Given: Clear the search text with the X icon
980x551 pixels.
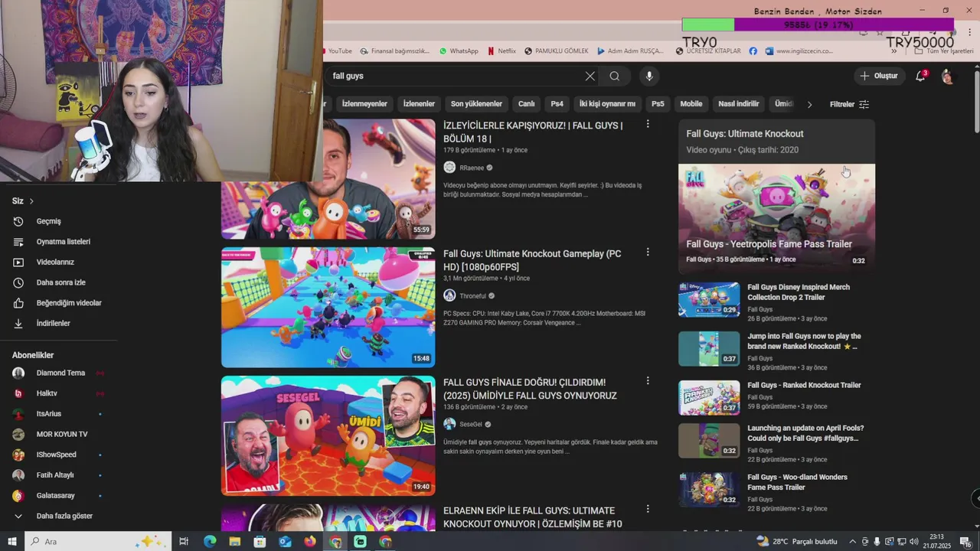Looking at the screenshot, I should tap(590, 76).
